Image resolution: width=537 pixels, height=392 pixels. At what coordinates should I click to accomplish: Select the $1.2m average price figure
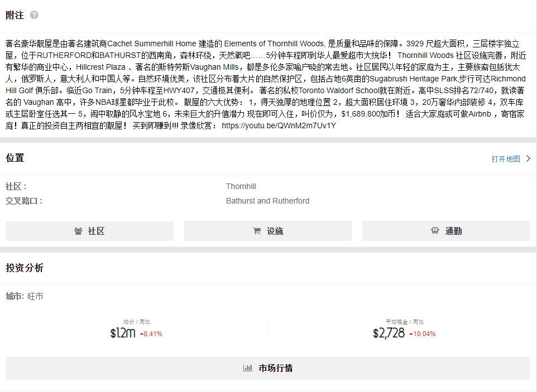(123, 333)
